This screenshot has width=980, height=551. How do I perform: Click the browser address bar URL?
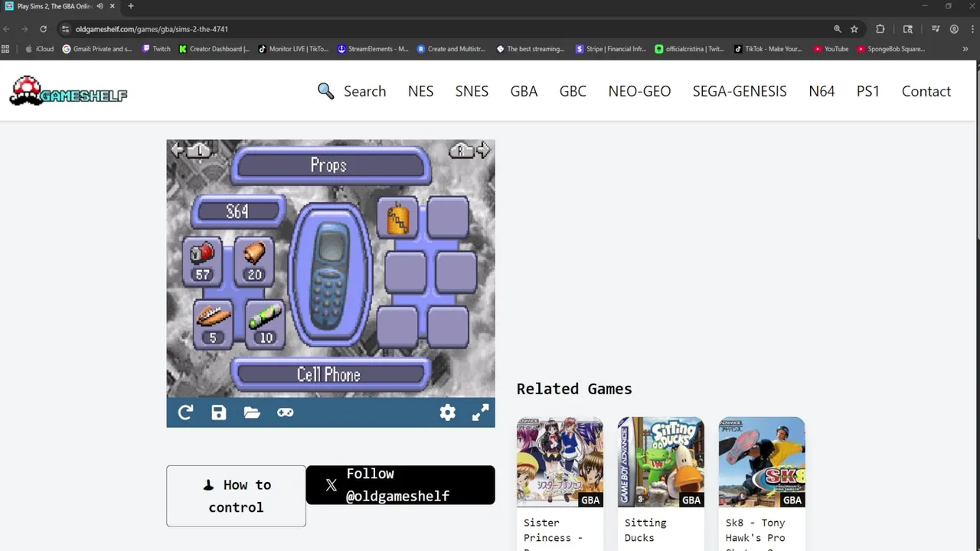pos(152,29)
